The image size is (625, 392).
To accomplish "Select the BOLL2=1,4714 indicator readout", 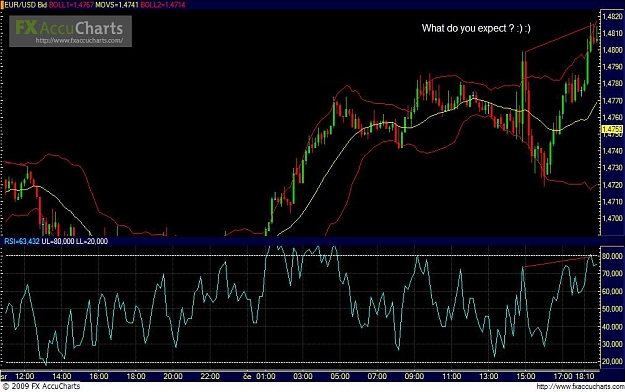I will tap(163, 5).
